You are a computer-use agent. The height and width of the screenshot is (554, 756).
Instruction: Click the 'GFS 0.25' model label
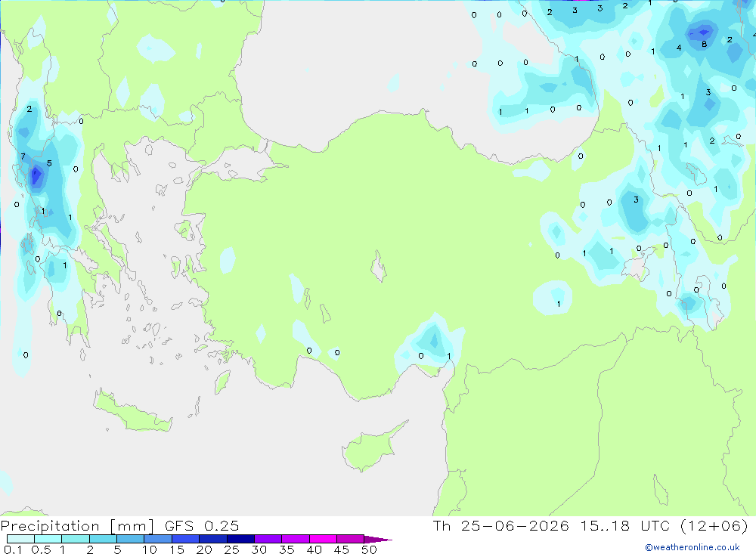tap(202, 525)
